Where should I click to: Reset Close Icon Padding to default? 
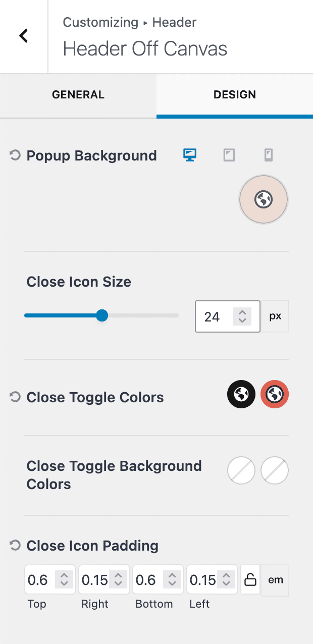click(14, 545)
